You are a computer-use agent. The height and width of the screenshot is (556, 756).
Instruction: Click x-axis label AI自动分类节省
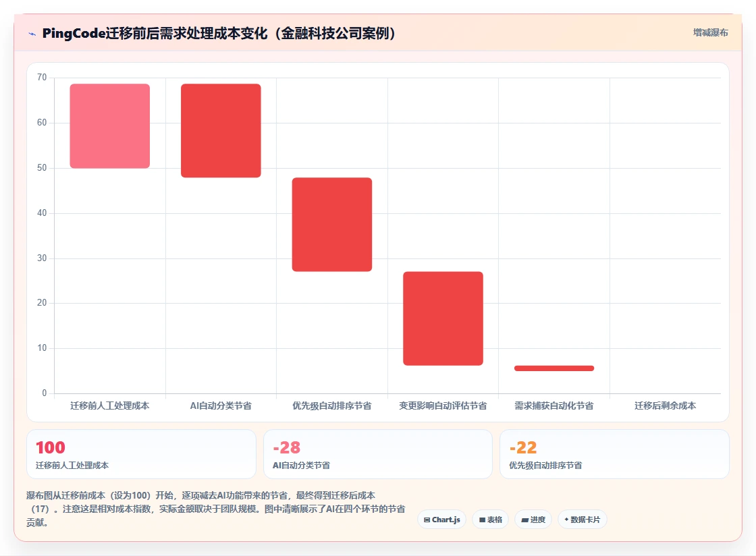(x=221, y=406)
